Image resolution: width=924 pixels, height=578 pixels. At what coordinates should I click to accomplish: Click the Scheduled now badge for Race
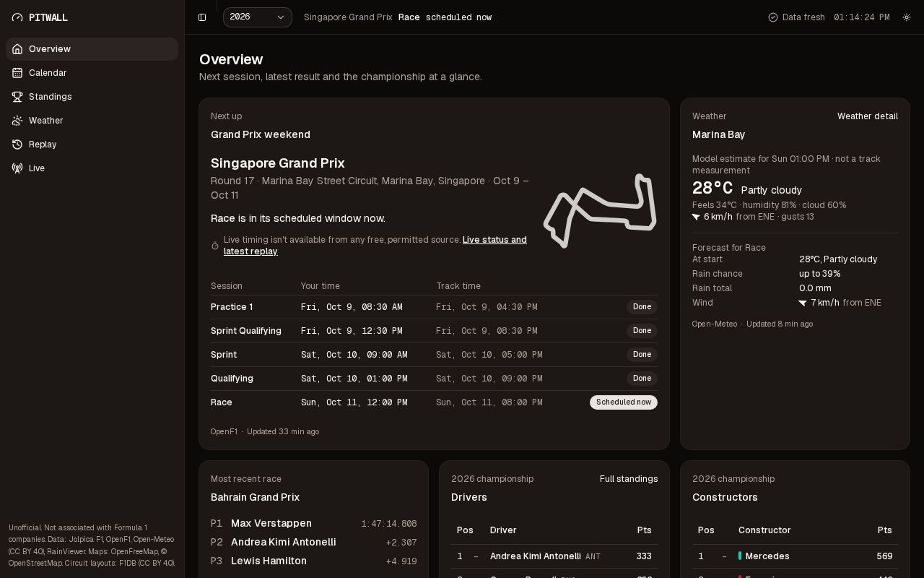coord(624,402)
